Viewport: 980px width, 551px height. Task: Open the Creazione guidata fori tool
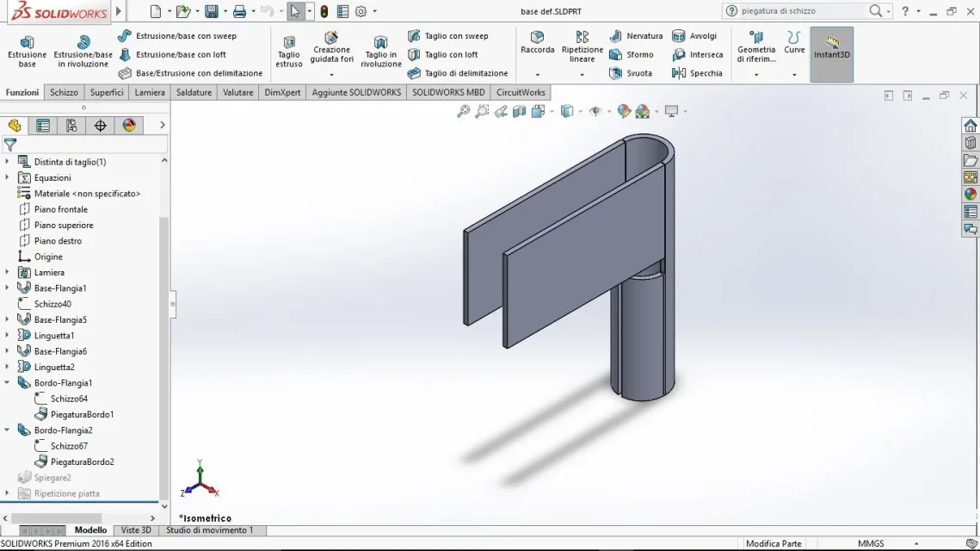(331, 49)
